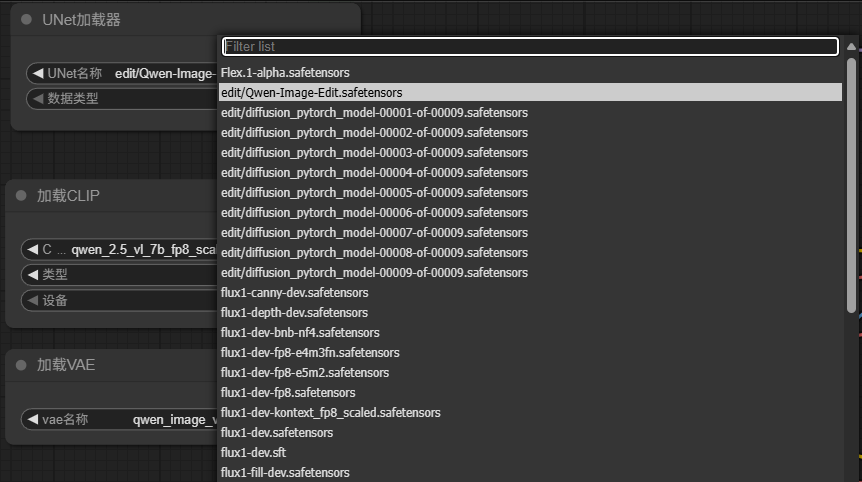Click the left arrow beside vae名称
Screen dimensions: 862x482
[x=32, y=420]
